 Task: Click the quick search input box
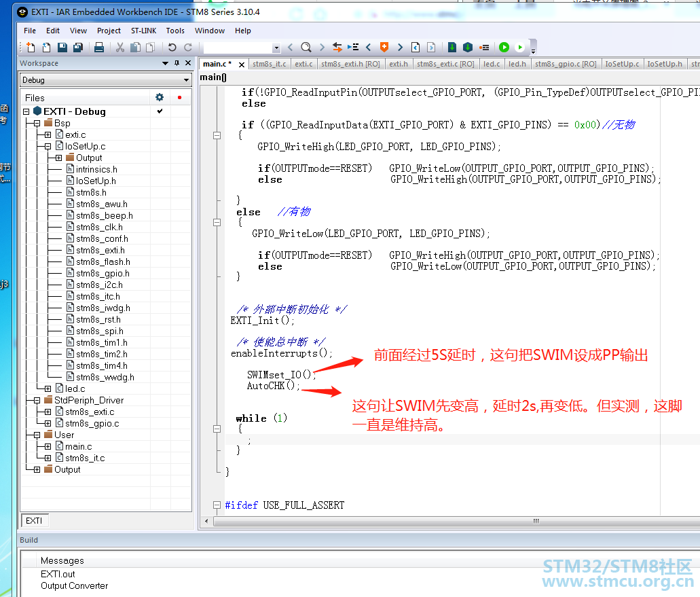pyautogui.click(x=238, y=48)
